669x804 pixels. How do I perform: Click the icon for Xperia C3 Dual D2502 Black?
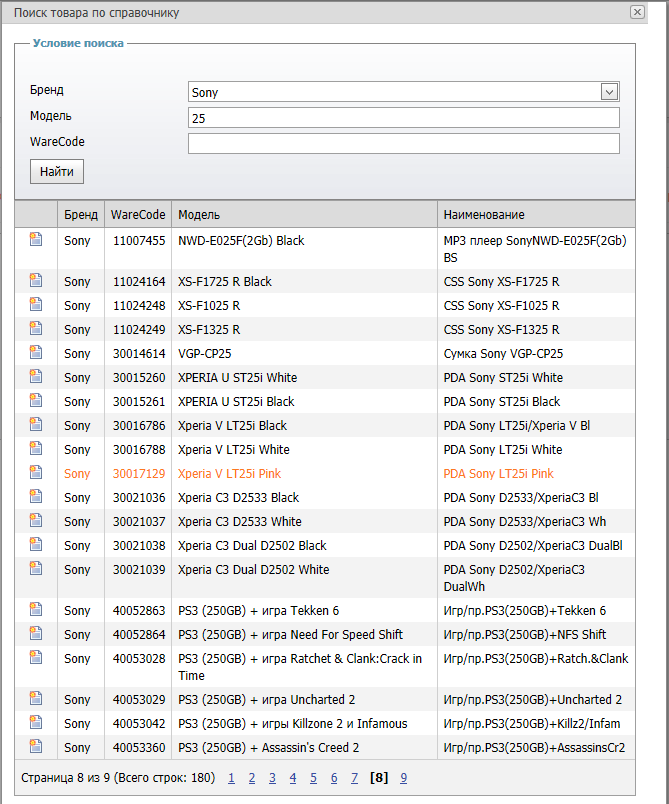36,544
